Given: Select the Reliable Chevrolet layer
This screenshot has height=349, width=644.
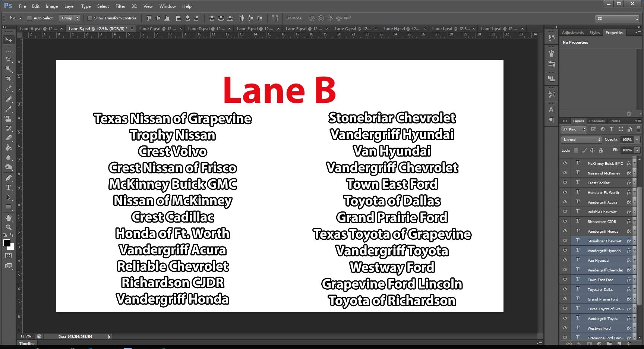Looking at the screenshot, I should pos(602,212).
